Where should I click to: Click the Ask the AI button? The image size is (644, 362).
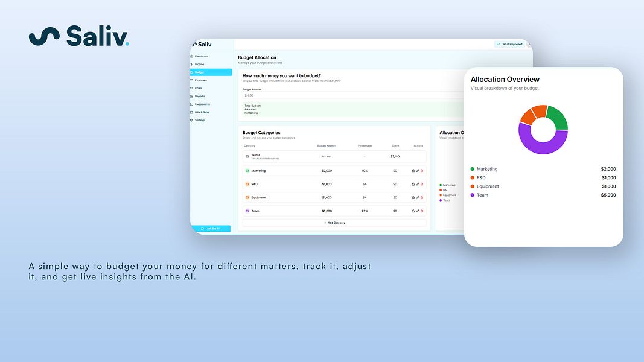click(x=211, y=229)
